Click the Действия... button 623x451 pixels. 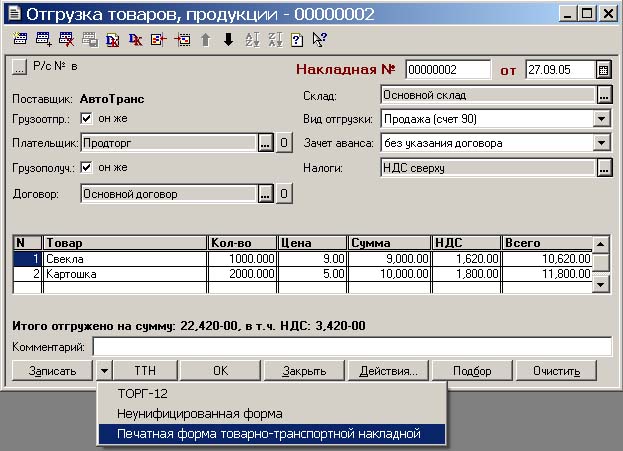click(x=389, y=371)
